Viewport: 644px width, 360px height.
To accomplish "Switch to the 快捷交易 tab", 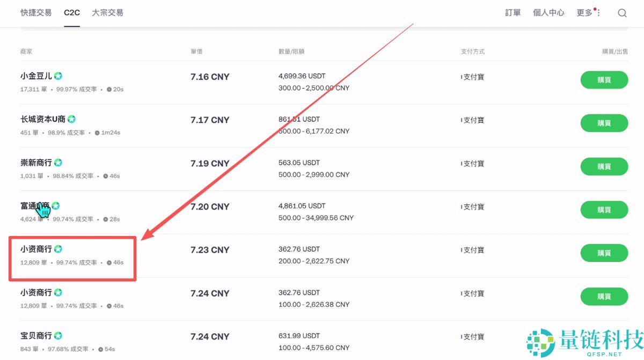I will coord(36,12).
